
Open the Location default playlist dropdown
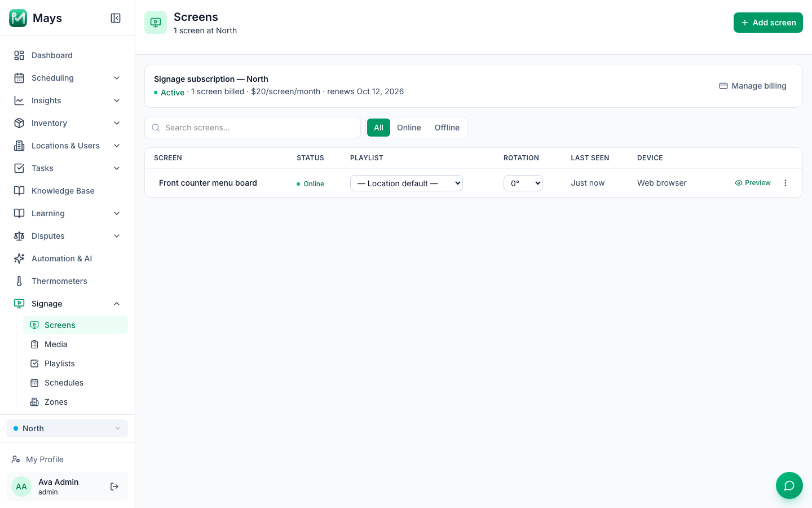407,183
